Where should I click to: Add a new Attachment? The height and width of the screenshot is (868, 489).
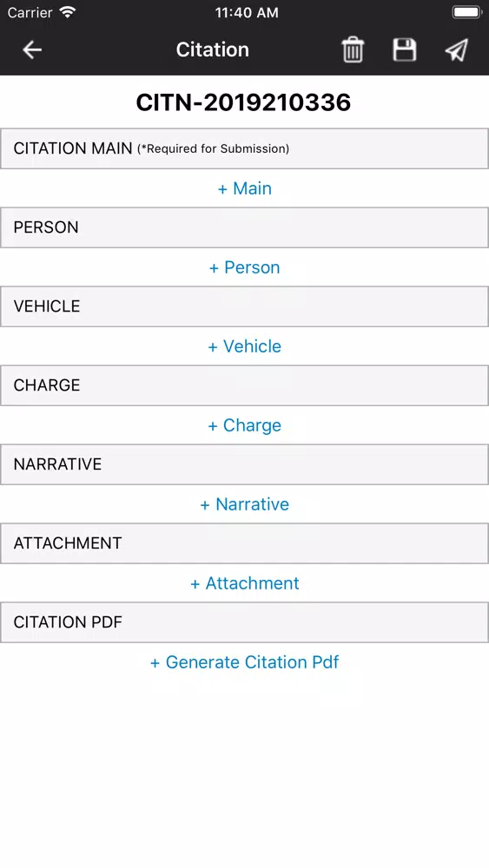click(244, 583)
